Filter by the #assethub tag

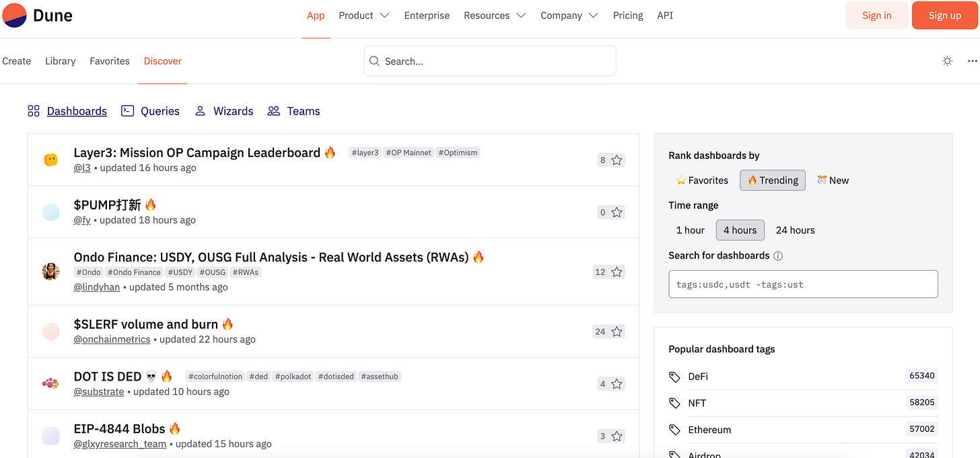click(x=380, y=377)
